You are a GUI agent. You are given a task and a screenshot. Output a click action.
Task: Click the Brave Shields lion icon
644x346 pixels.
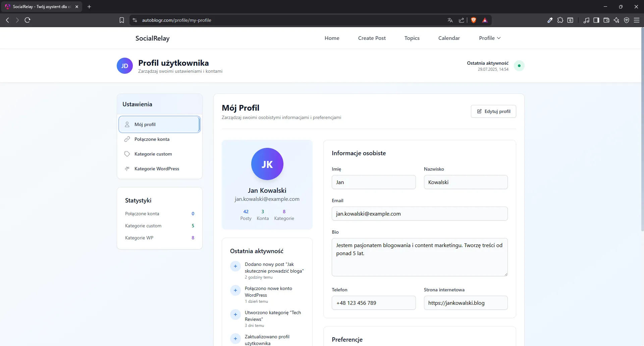pyautogui.click(x=474, y=20)
